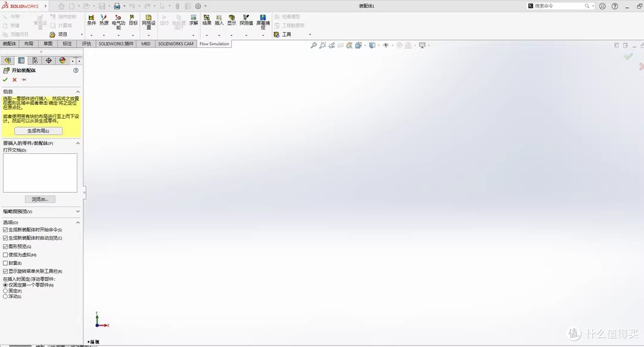Enable 使成为虚拟 checkbox
The image size is (644, 347).
pos(5,255)
